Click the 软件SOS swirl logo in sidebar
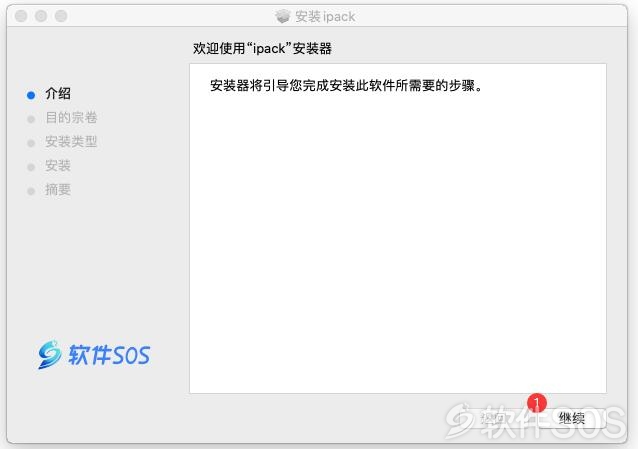The image size is (638, 449). [x=49, y=355]
